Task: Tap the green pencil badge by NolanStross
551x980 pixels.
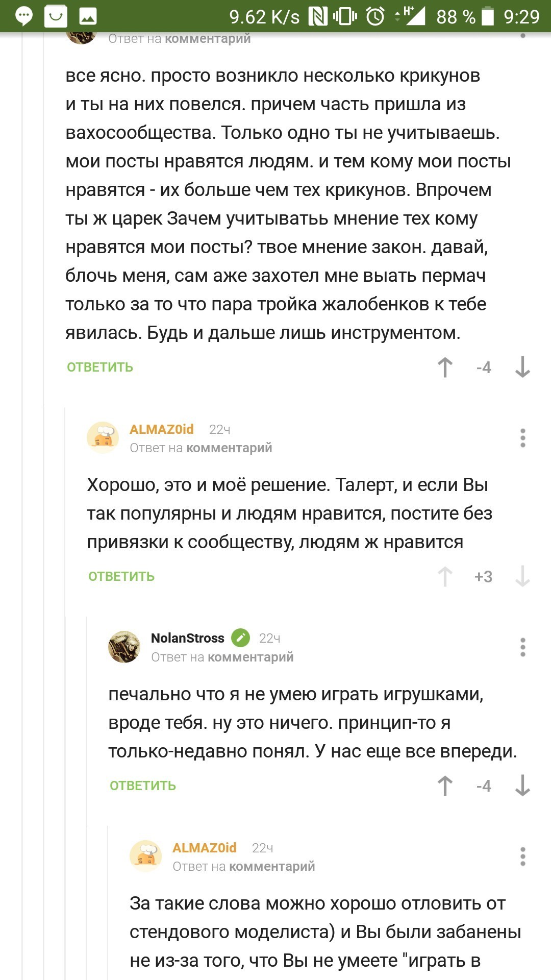Action: click(x=240, y=638)
